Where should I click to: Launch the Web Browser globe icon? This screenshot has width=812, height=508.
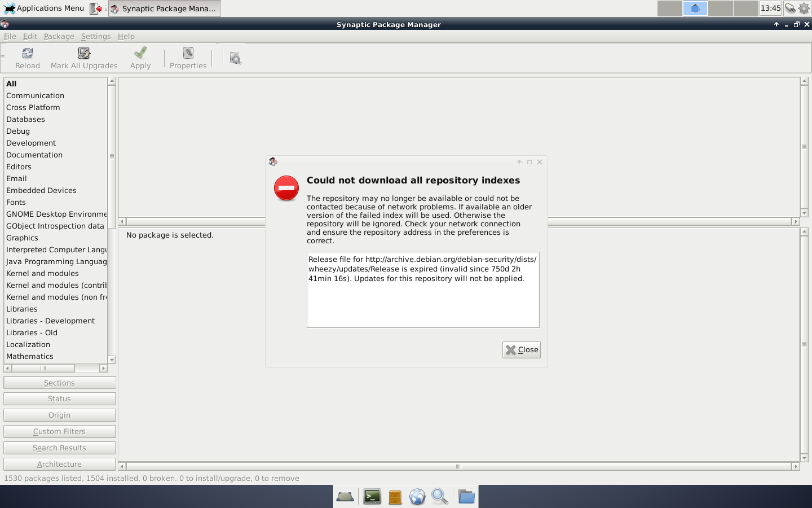[x=417, y=497]
